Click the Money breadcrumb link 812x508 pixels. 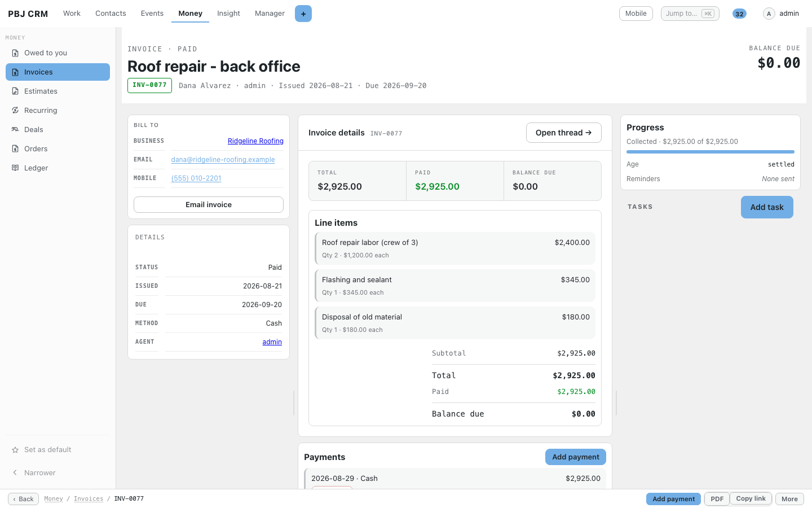pos(54,499)
